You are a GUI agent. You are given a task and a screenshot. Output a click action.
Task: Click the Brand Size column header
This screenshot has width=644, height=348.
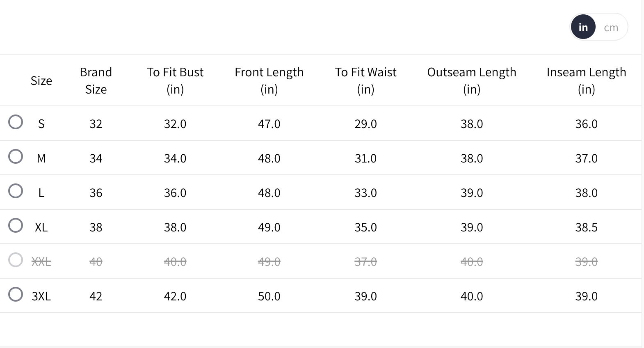(x=96, y=80)
